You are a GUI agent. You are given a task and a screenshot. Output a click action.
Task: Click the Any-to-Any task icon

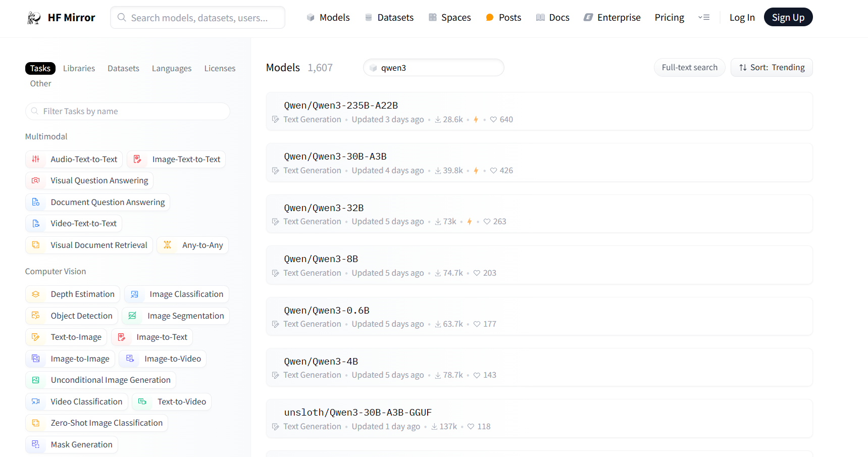tap(168, 245)
